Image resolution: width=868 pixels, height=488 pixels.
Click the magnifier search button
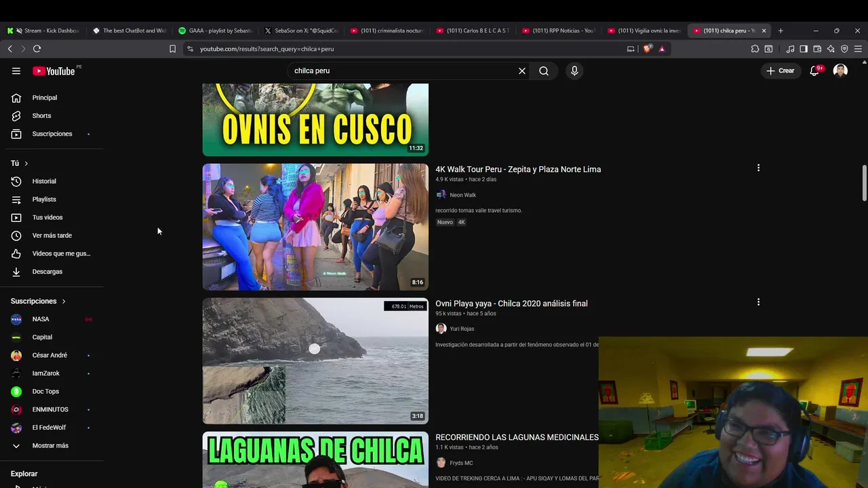click(x=544, y=71)
